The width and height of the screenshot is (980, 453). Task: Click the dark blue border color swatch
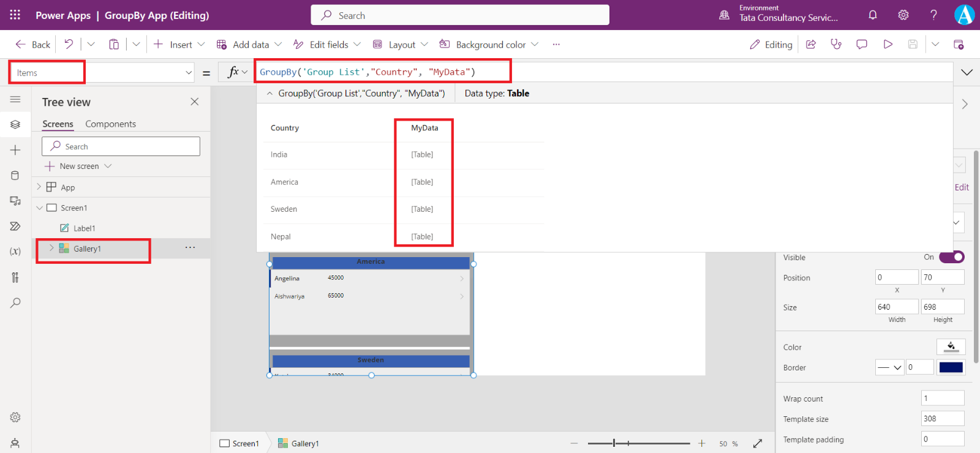pos(951,367)
